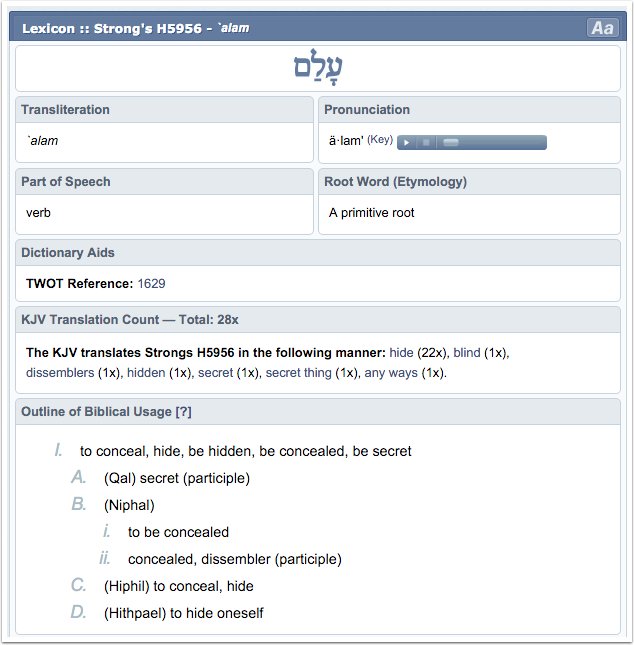Stop the pronunciation audio playback

[426, 142]
